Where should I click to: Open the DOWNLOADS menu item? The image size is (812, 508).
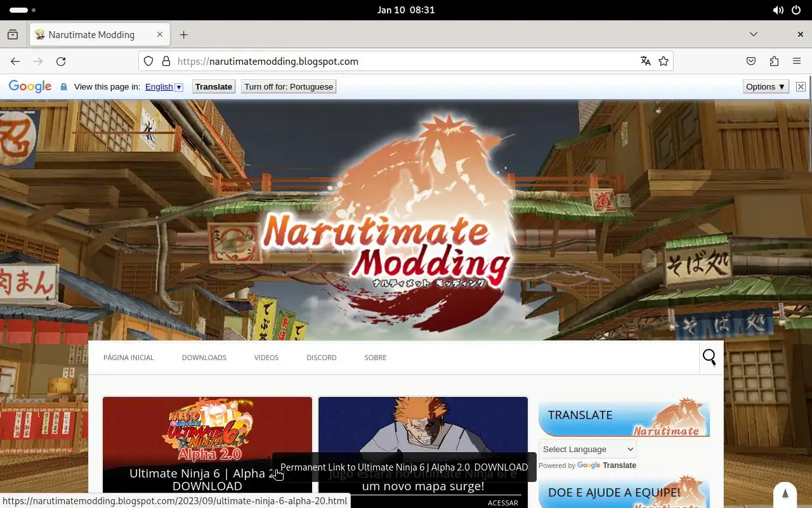point(204,358)
